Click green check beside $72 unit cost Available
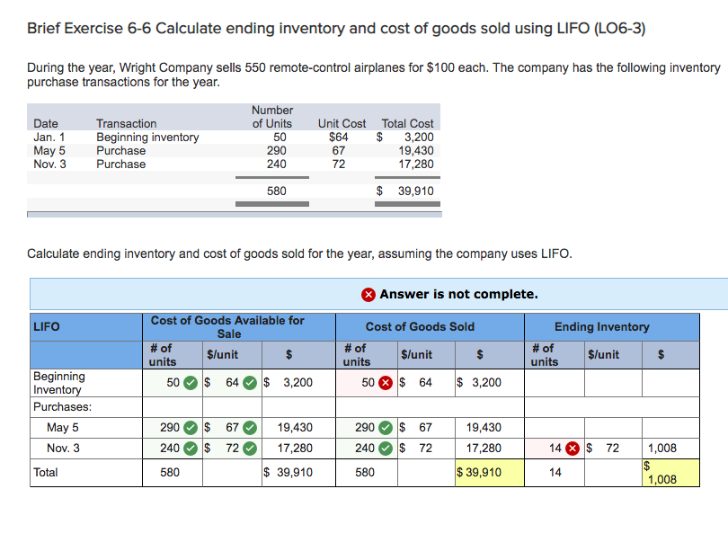 pos(250,449)
